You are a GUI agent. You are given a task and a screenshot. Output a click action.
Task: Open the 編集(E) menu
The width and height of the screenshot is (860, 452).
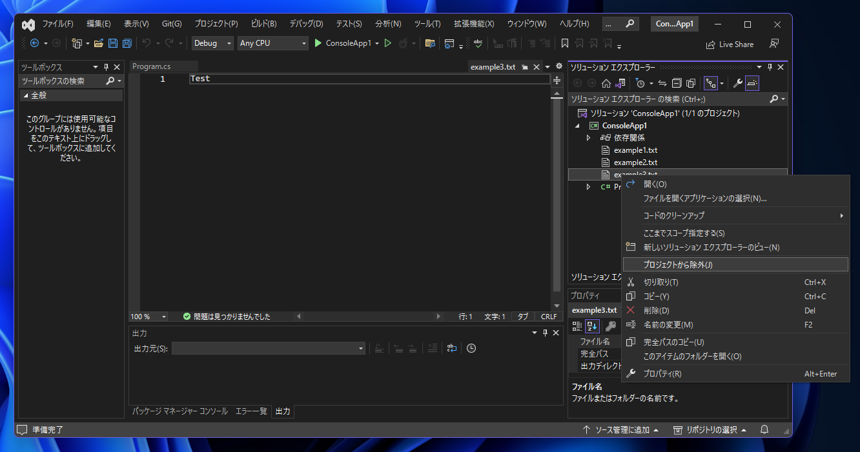[x=98, y=24]
